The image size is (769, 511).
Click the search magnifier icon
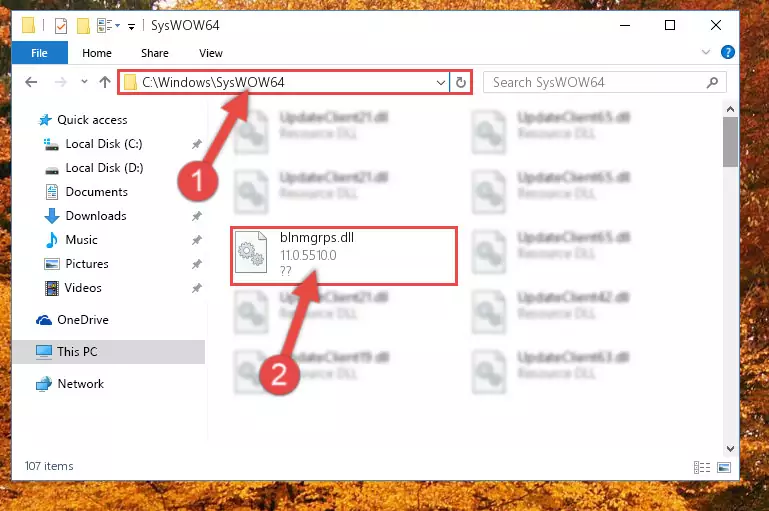713,82
